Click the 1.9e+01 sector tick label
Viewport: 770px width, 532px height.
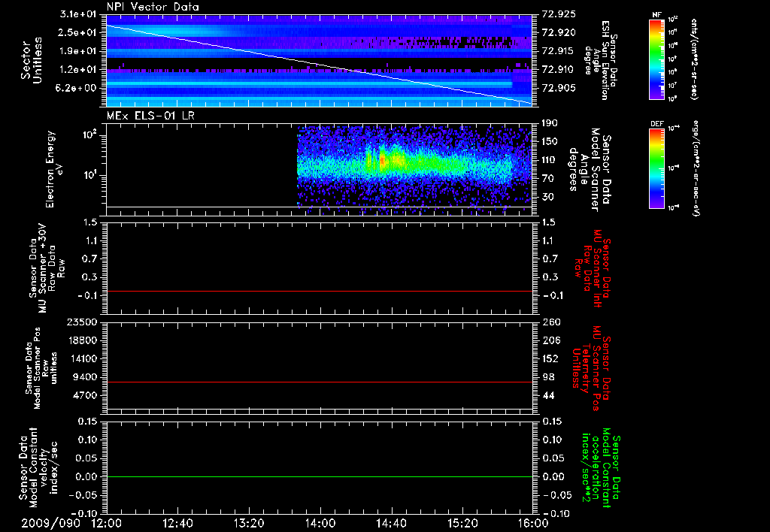coord(78,51)
